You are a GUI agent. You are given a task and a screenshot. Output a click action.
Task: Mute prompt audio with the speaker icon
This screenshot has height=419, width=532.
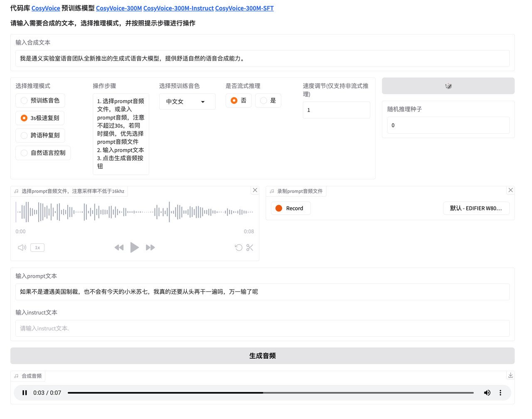[x=22, y=248]
